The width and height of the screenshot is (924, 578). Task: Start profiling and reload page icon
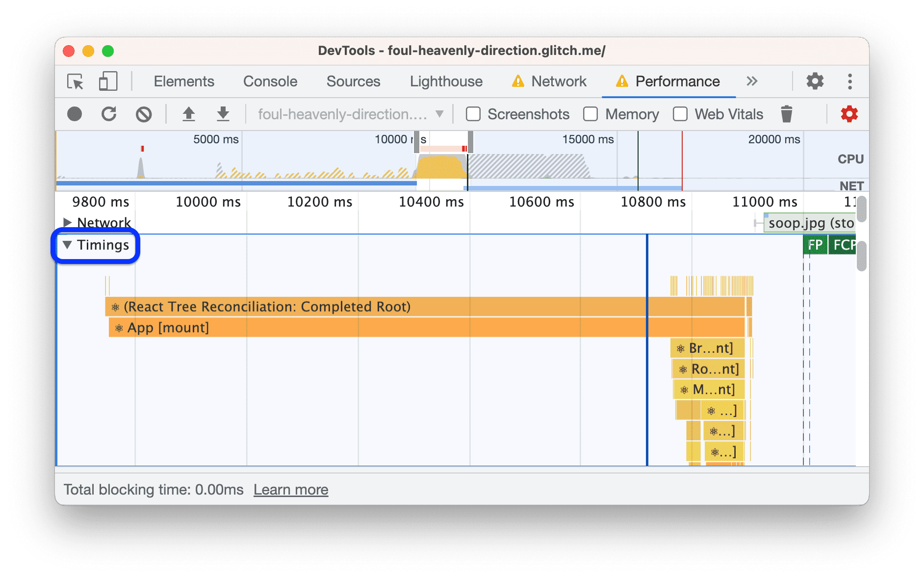pyautogui.click(x=109, y=114)
